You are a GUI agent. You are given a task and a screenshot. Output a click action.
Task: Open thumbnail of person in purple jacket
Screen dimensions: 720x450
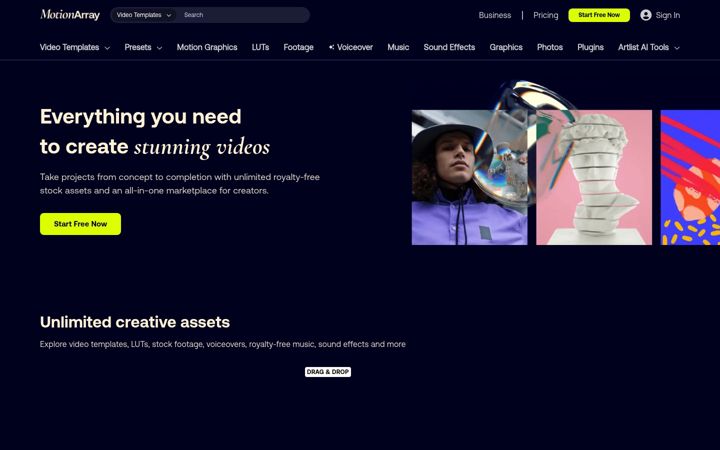pos(469,177)
